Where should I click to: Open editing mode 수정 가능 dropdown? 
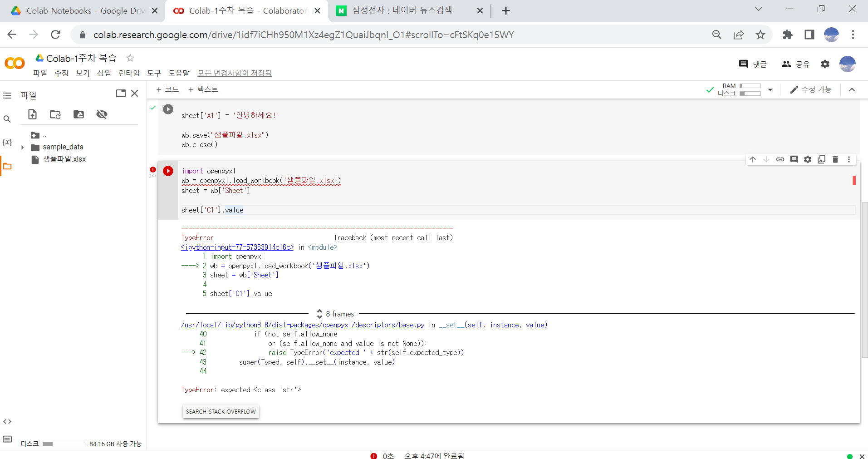click(810, 89)
